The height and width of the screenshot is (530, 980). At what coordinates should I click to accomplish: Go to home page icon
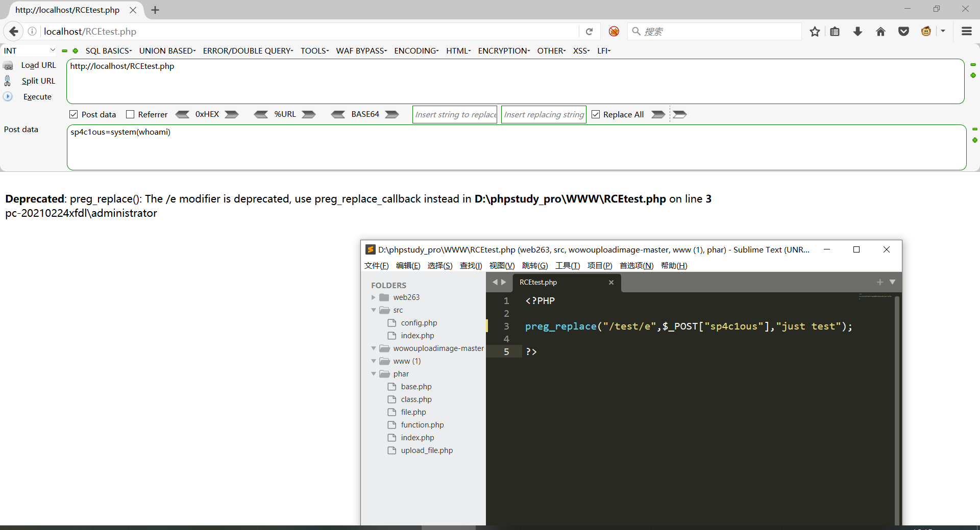[x=880, y=32]
